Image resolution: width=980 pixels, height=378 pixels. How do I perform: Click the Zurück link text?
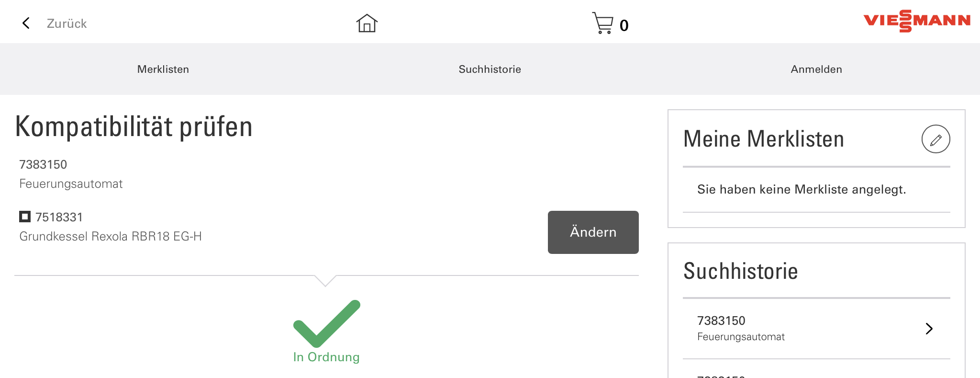pos(67,23)
